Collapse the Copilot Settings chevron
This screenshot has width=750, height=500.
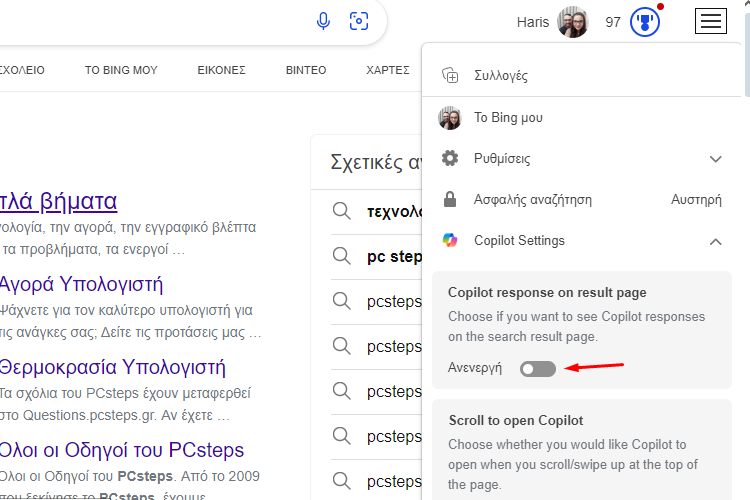coord(716,242)
